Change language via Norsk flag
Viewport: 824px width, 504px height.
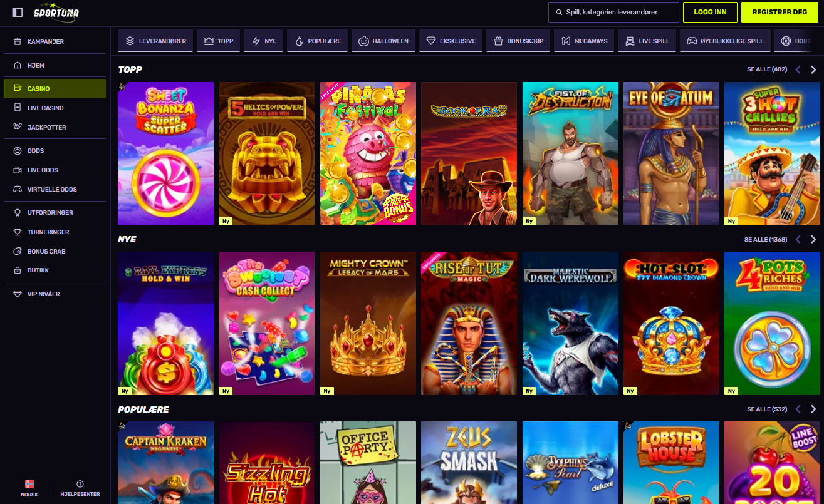click(x=29, y=484)
